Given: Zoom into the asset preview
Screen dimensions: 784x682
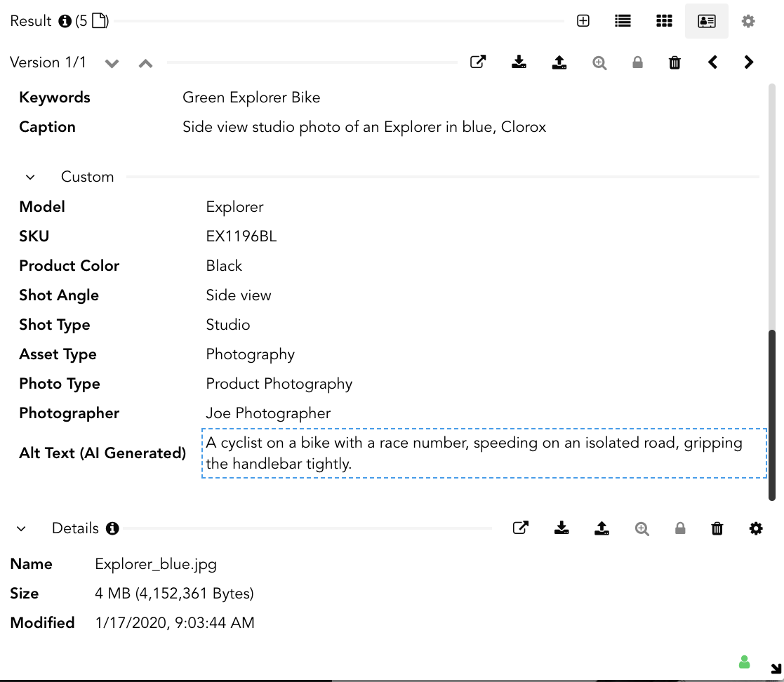Looking at the screenshot, I should click(x=599, y=62).
